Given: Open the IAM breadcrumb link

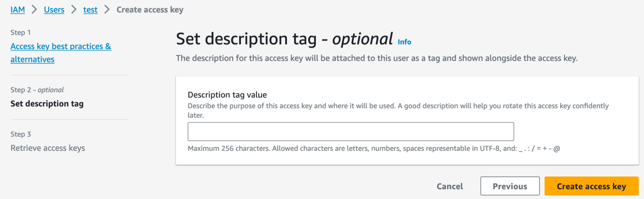Looking at the screenshot, I should (x=18, y=10).
